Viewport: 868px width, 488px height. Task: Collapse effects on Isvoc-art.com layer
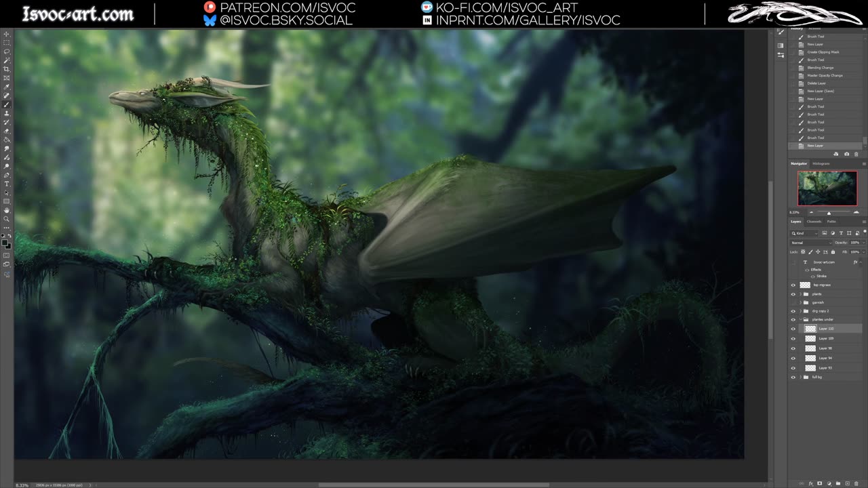click(861, 262)
